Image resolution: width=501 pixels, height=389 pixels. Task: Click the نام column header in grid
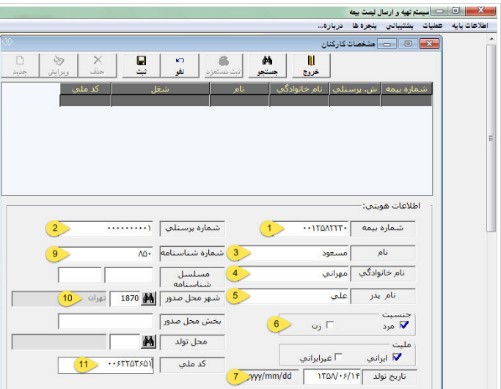tap(239, 89)
